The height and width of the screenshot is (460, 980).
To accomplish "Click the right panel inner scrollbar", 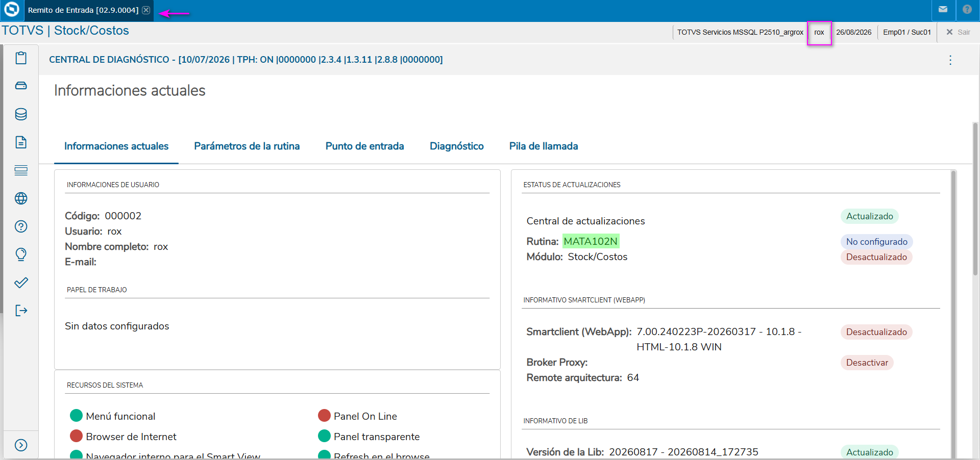I will click(x=953, y=314).
